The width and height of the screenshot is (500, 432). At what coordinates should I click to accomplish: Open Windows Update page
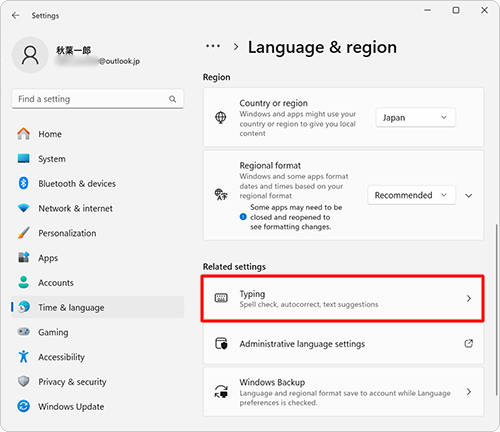(x=97, y=406)
